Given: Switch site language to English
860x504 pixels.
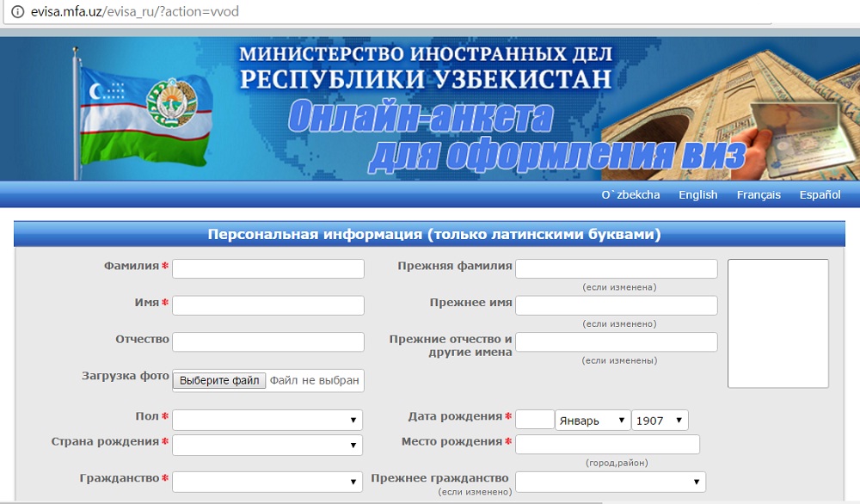Looking at the screenshot, I should [x=697, y=194].
